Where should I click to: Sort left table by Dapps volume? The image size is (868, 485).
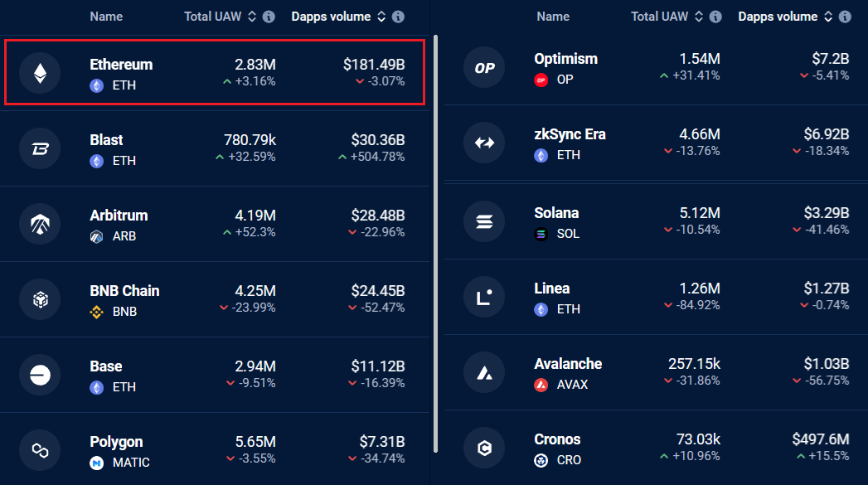click(381, 17)
